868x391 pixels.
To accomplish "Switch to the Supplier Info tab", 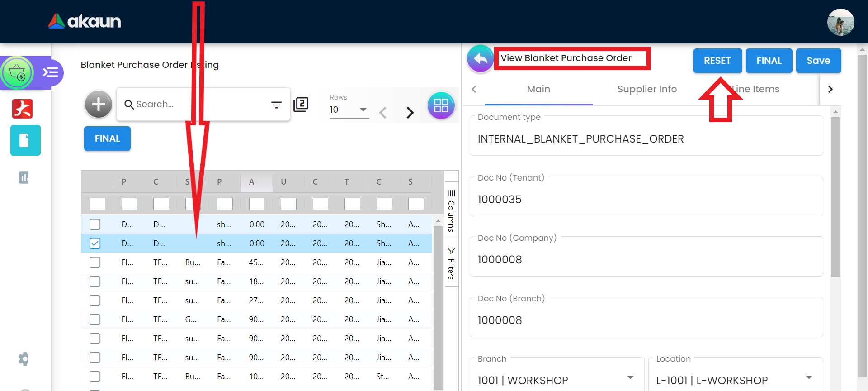I will [646, 89].
